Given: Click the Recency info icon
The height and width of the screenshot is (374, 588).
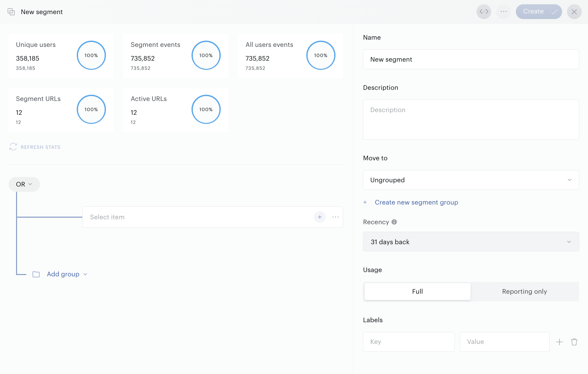Looking at the screenshot, I should click(x=394, y=222).
